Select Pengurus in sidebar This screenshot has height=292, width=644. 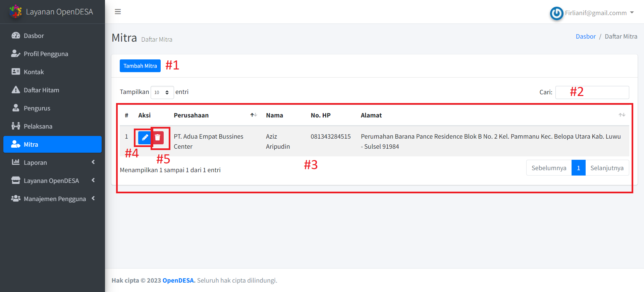click(x=52, y=108)
